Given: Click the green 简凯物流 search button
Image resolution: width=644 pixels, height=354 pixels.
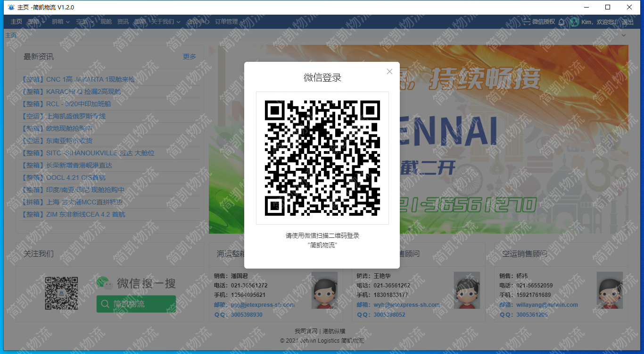Looking at the screenshot, I should 136,304.
